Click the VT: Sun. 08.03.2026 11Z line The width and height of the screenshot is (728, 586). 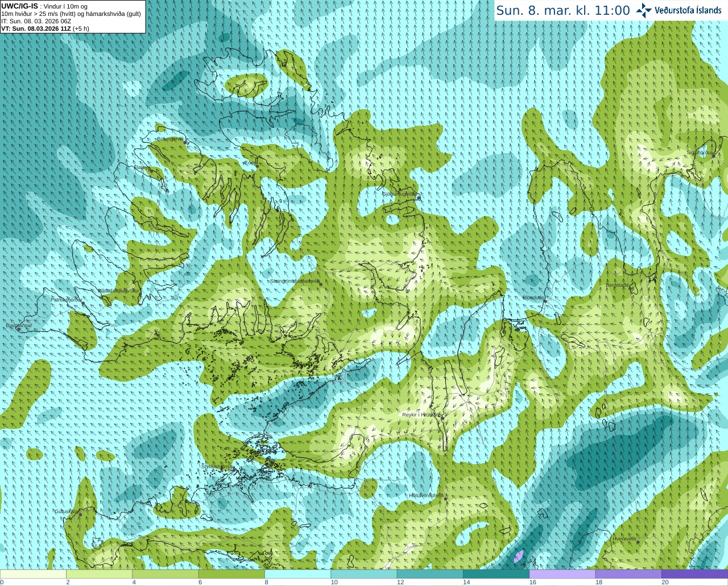45,28
